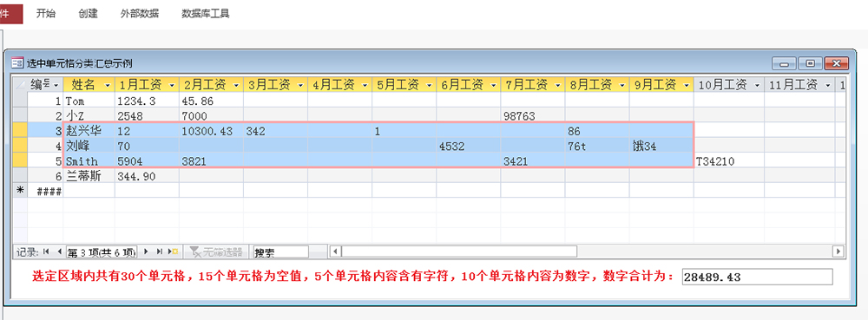The height and width of the screenshot is (320, 868).
Task: Go to first record navigation icon
Action: tap(45, 251)
